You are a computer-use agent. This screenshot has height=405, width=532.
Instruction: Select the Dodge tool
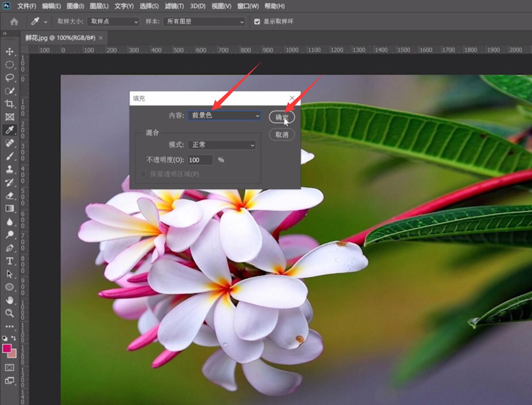coord(9,234)
